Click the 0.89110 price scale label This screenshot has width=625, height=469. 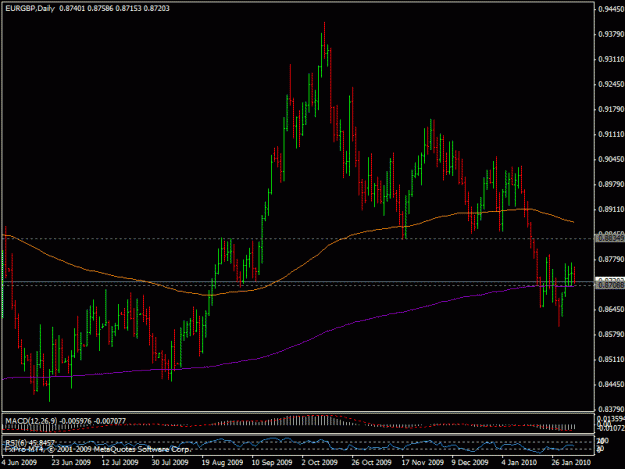(x=611, y=209)
